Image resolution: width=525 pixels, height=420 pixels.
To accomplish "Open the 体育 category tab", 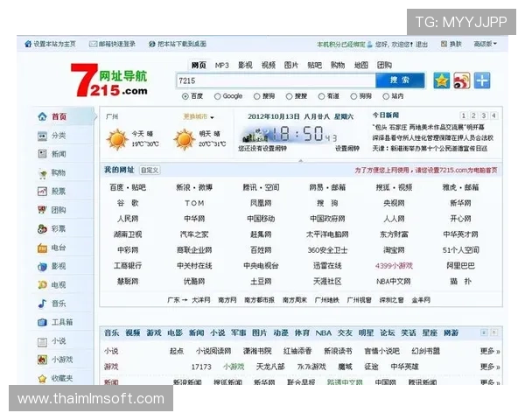I will click(302, 332).
